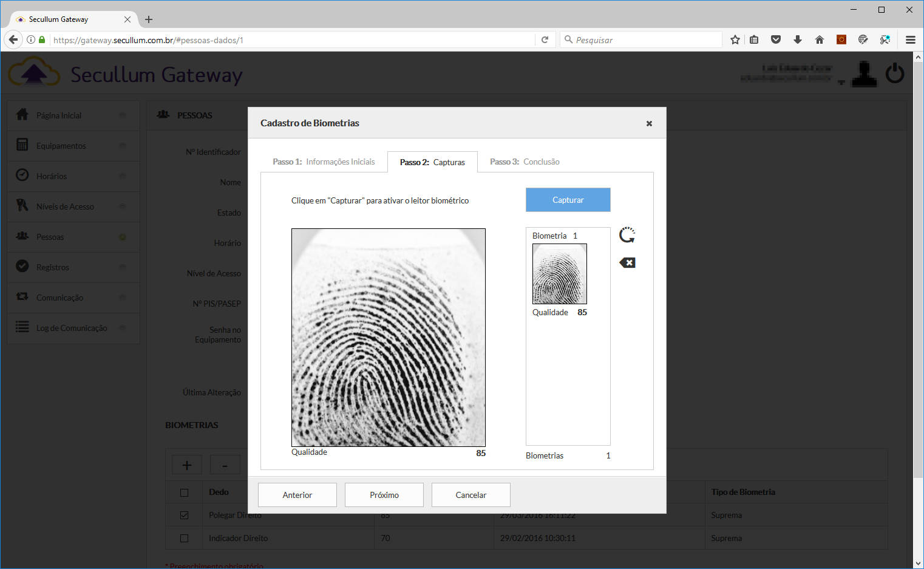Click the recapture circular arrow icon

(627, 235)
